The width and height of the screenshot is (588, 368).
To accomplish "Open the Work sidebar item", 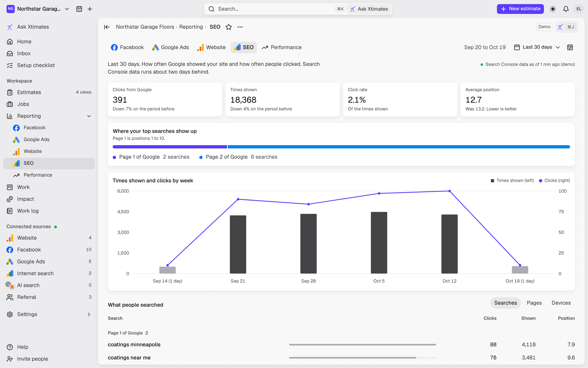I will (x=49, y=187).
